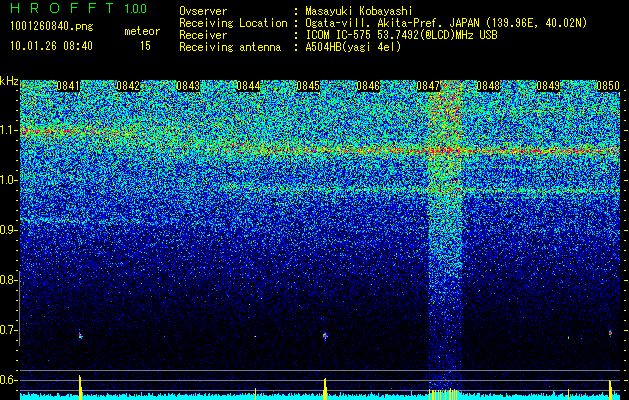Screen dimensions: 629x400
Task: Click the 0.6 frequency axis label
Action: point(9,380)
